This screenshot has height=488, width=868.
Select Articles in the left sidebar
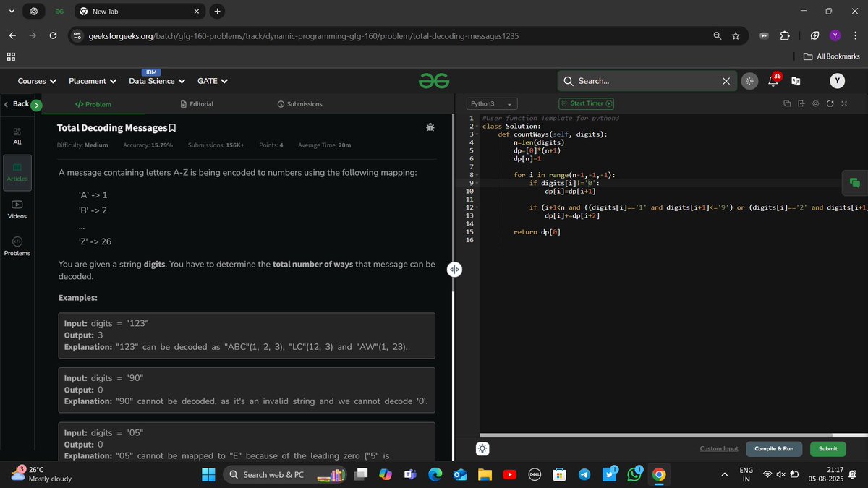click(x=17, y=172)
